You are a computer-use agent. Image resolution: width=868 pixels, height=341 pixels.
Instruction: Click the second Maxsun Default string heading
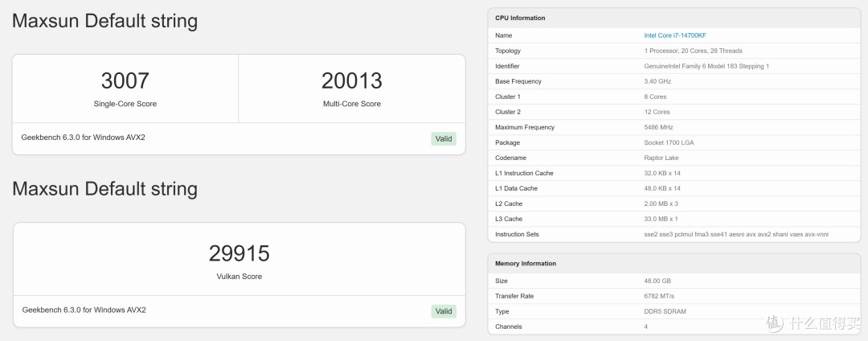(x=104, y=189)
